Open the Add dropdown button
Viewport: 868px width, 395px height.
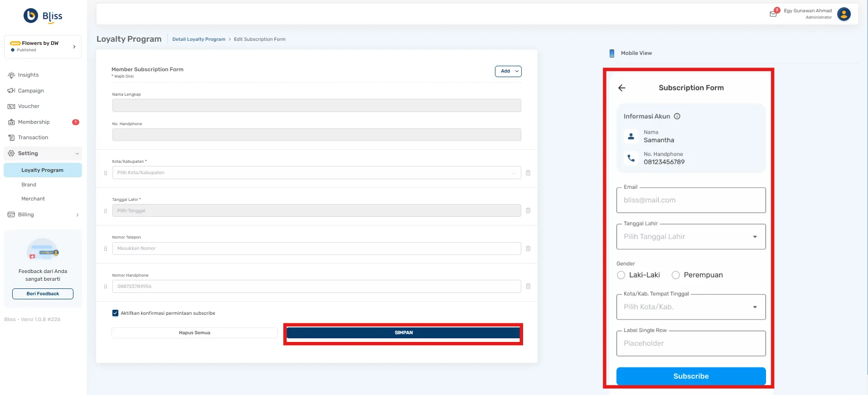(x=508, y=71)
